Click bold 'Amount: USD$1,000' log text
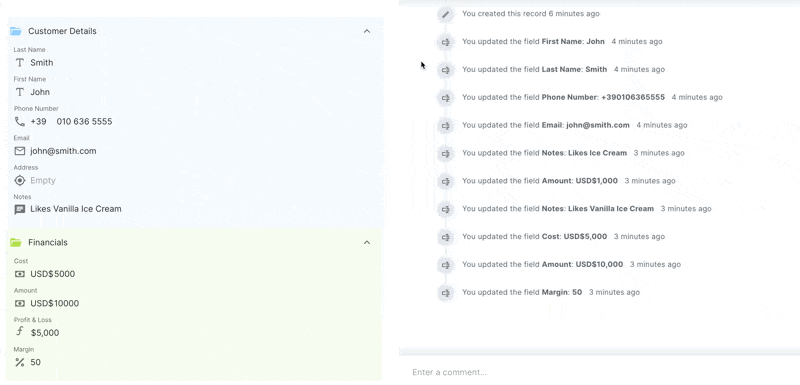The height and width of the screenshot is (385, 800). coord(580,181)
